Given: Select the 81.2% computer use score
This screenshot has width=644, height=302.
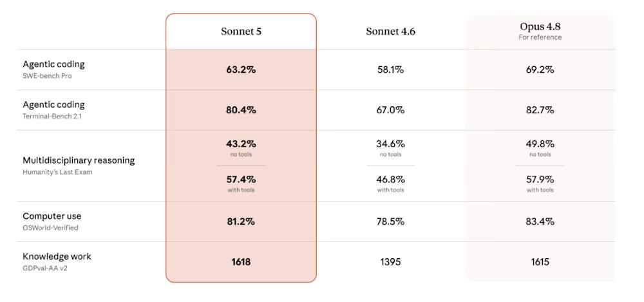Looking at the screenshot, I should pos(241,222).
